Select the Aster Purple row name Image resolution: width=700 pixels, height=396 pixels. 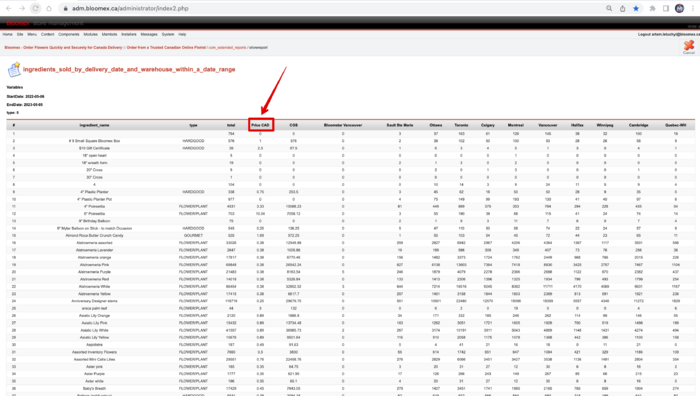94,374
